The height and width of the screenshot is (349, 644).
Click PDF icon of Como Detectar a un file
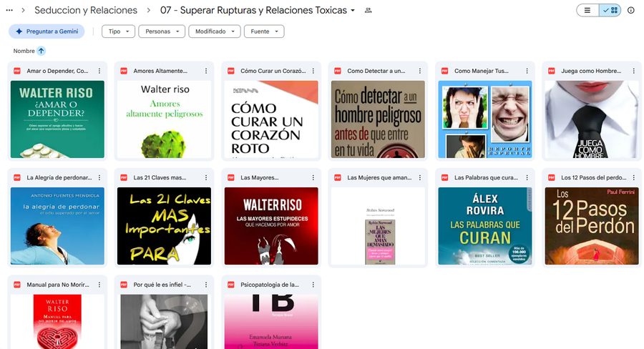(338, 71)
